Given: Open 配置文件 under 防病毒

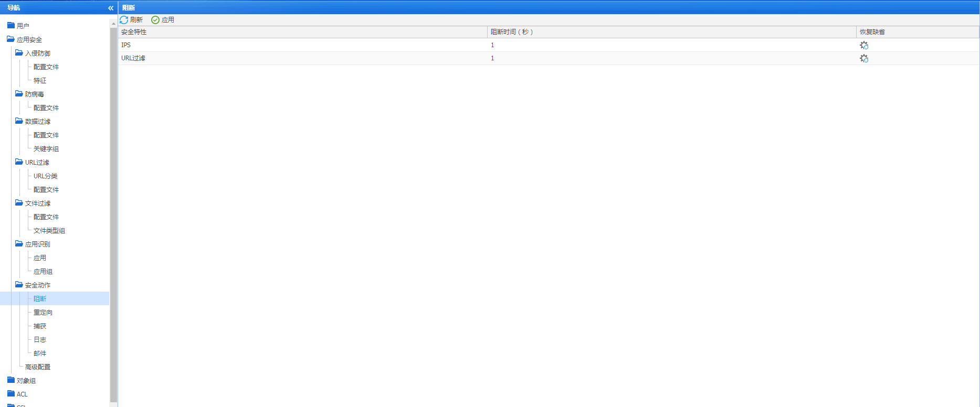Looking at the screenshot, I should tap(46, 108).
